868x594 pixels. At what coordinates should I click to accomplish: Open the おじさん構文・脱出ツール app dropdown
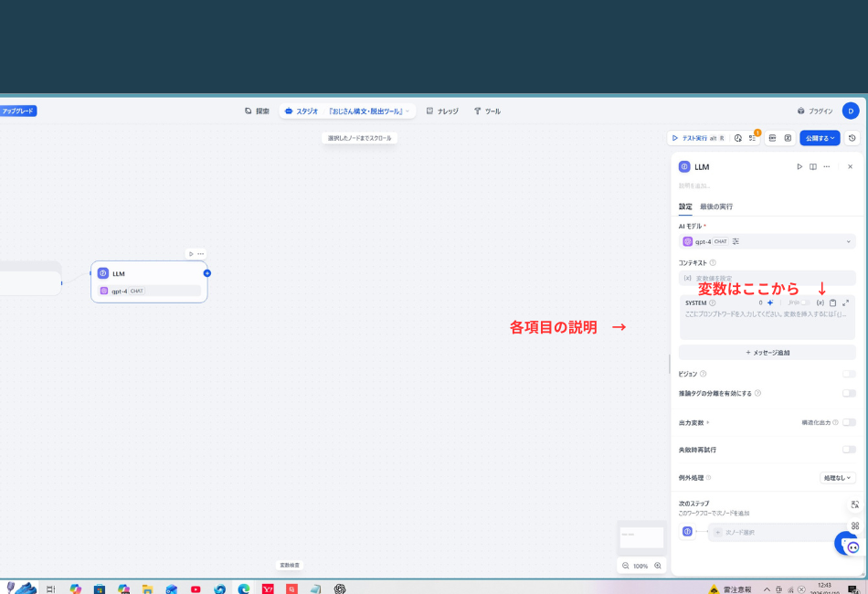pyautogui.click(x=365, y=111)
